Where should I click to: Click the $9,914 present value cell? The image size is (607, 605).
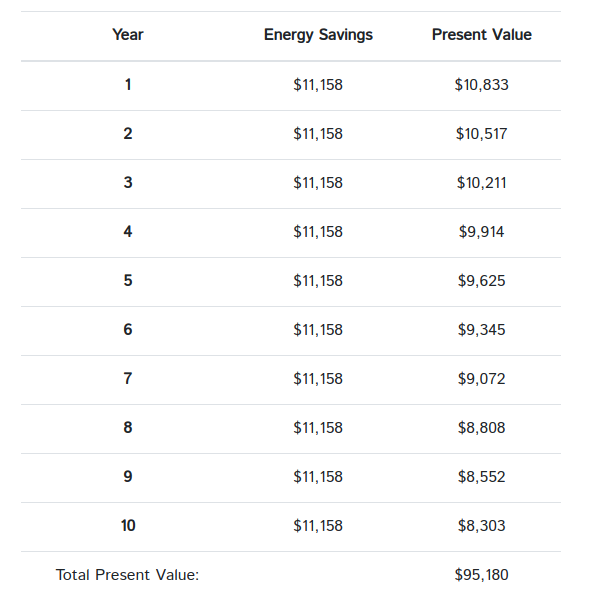tap(482, 232)
